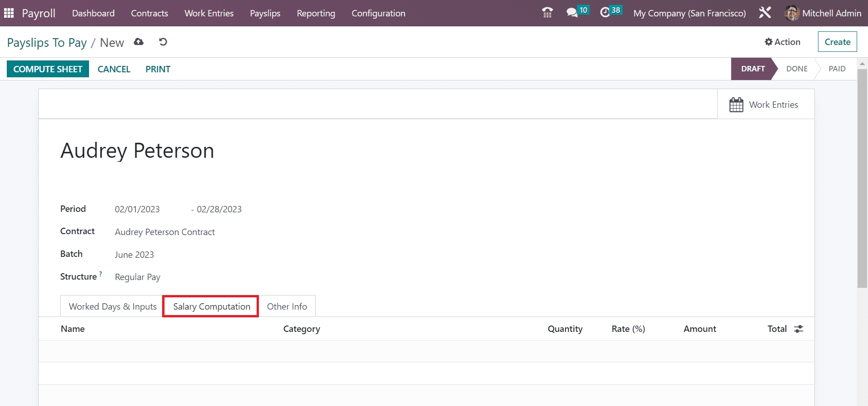This screenshot has width=868, height=406.
Task: Open the activities clock icon
Action: tap(605, 13)
